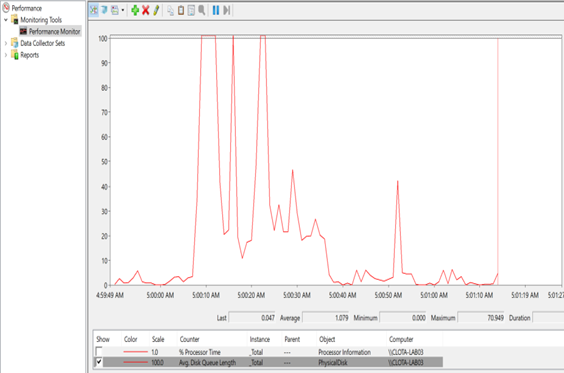Click the Paste Counter List clipboard icon

click(x=181, y=10)
